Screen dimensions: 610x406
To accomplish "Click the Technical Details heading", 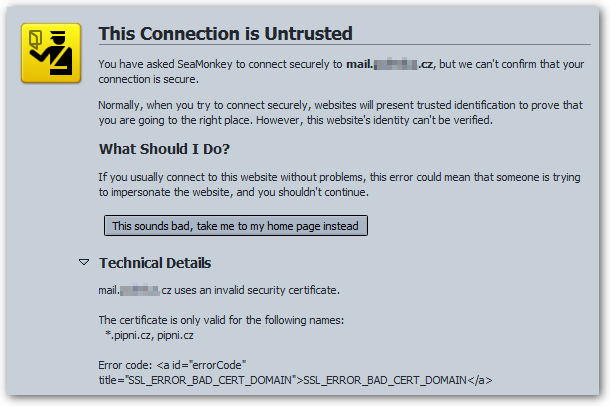I will [155, 263].
